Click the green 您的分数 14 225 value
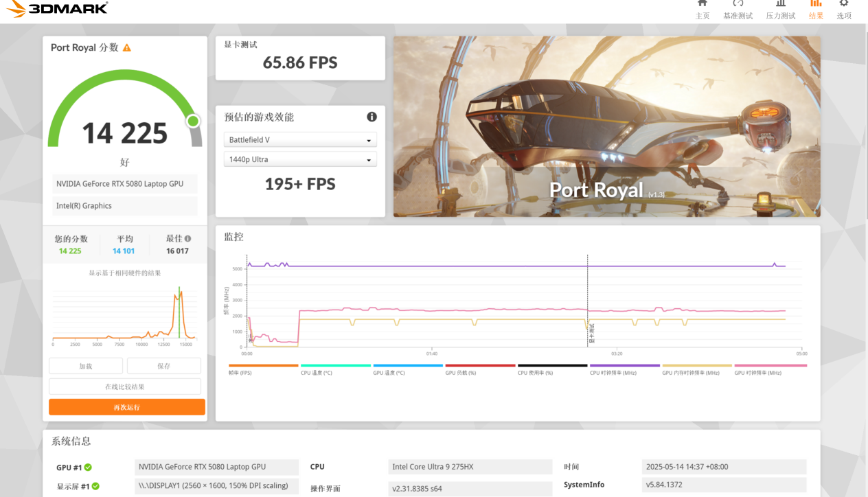 [70, 251]
